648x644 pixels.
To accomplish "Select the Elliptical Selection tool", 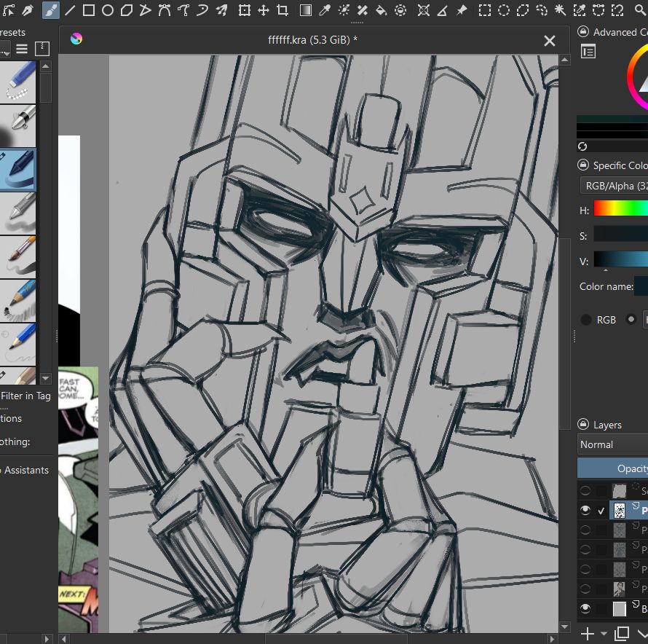I will pos(503,10).
